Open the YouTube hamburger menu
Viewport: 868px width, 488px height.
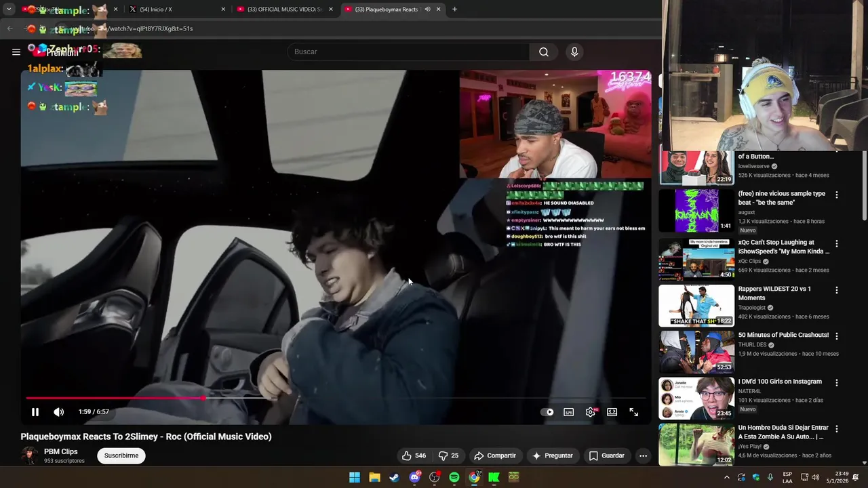pos(16,52)
